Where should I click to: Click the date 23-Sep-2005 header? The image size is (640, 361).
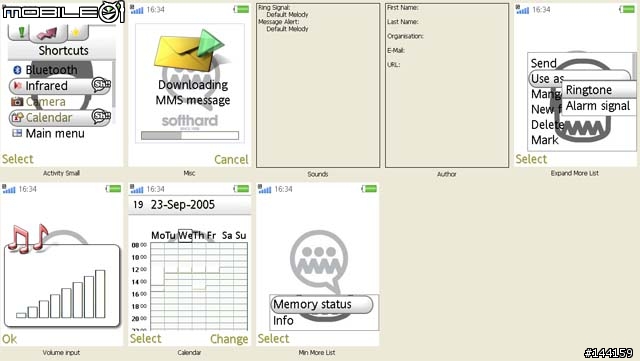tap(183, 205)
